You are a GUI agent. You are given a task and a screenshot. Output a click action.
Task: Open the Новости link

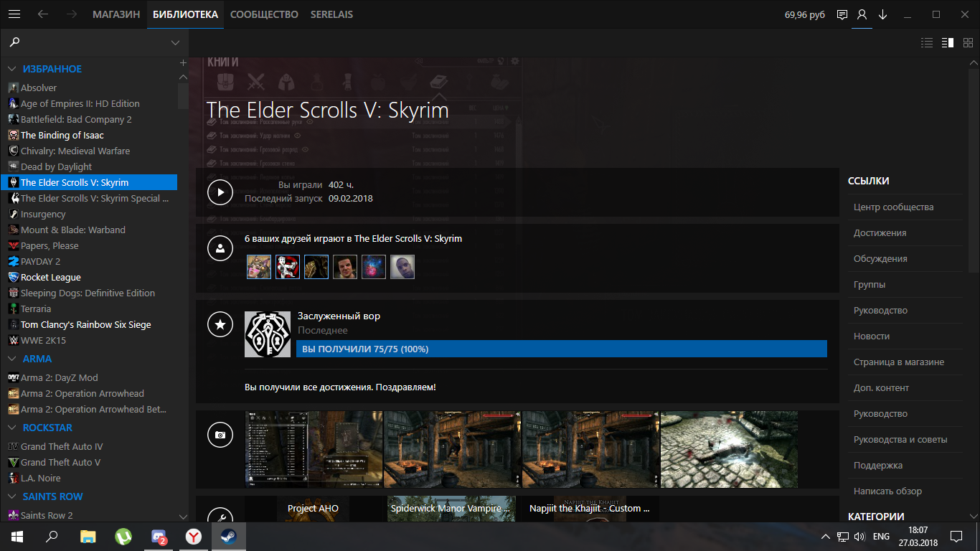(872, 336)
